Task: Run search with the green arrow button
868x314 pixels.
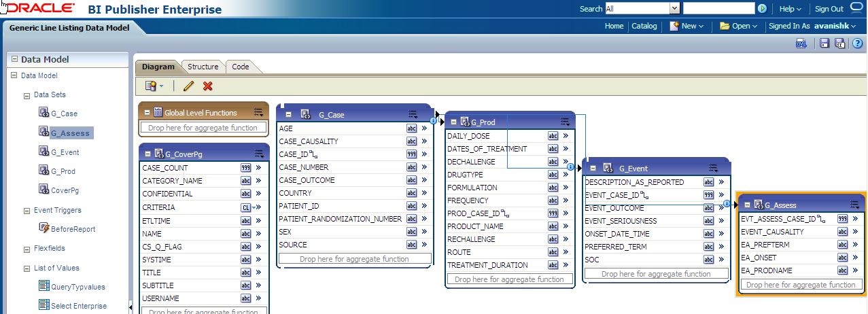Action: [x=763, y=9]
